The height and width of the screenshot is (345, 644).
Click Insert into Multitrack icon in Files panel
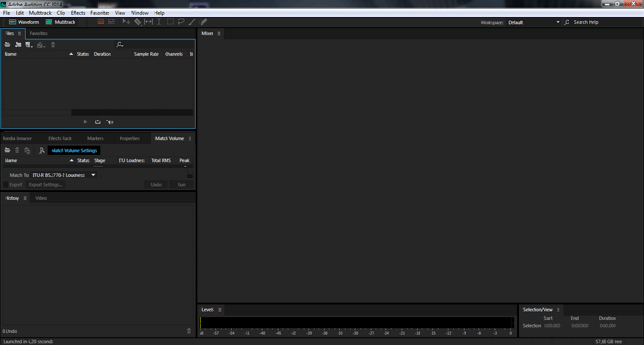[x=40, y=45]
